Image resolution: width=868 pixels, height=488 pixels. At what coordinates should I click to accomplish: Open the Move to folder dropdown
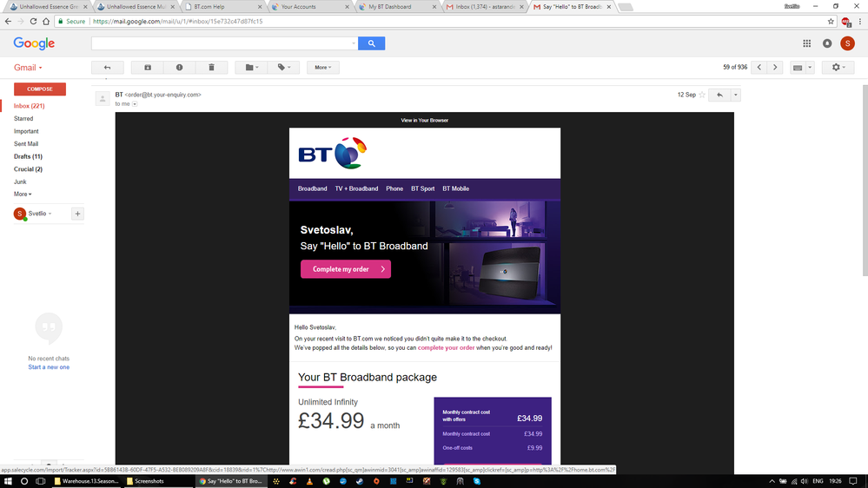tap(252, 68)
